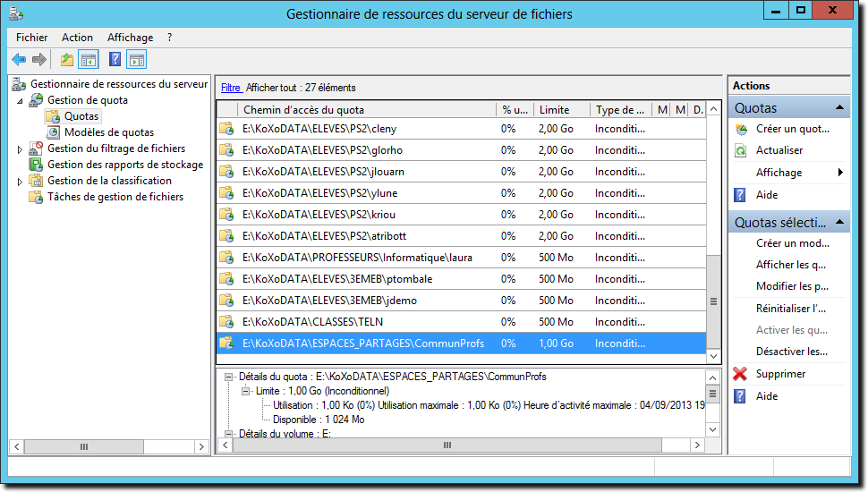Click the quota list vertical scrollbar thumb
This screenshot has height=492, width=868.
pyautogui.click(x=713, y=302)
